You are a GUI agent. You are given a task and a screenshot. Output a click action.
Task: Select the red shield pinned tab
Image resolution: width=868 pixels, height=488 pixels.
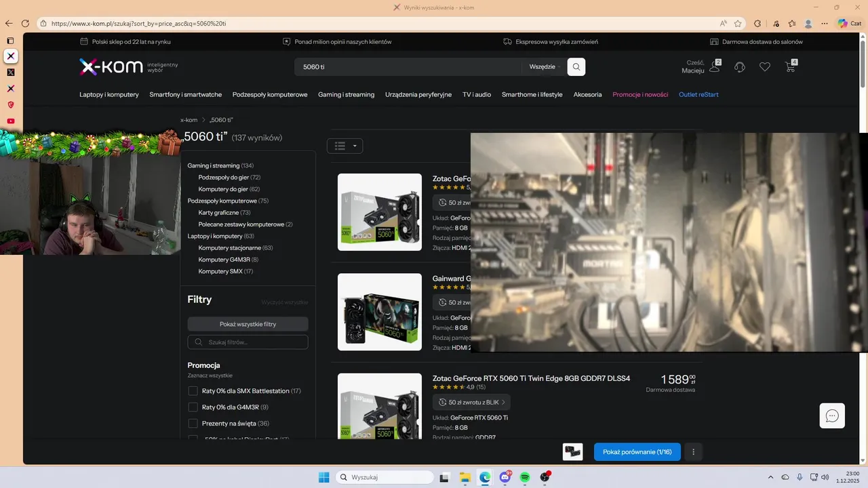[x=10, y=105]
